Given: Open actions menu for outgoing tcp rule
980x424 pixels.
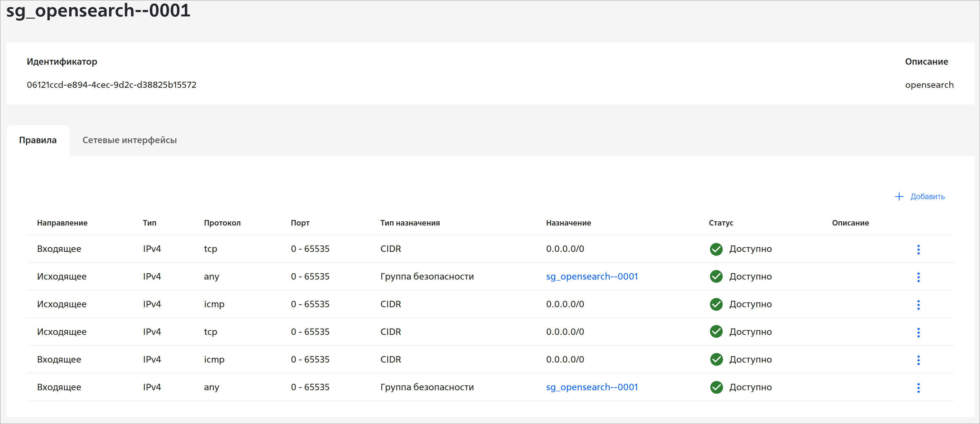Looking at the screenshot, I should pyautogui.click(x=918, y=332).
